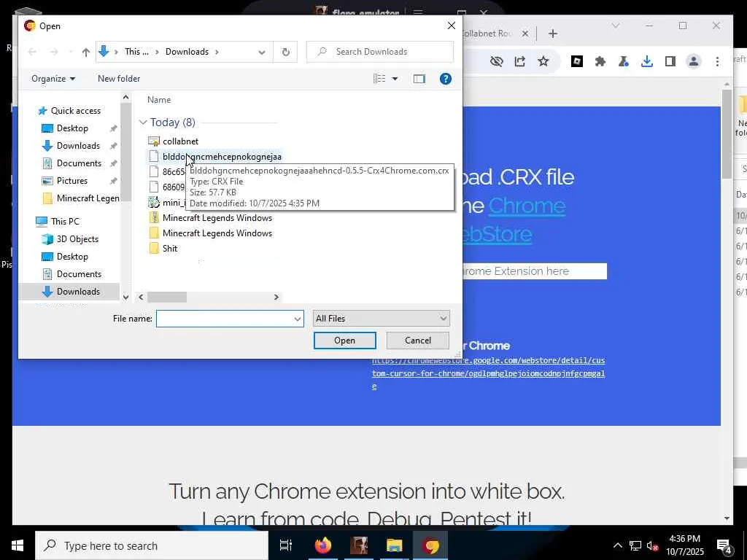Click the File name input field
The height and width of the screenshot is (560, 747).
[x=224, y=319]
